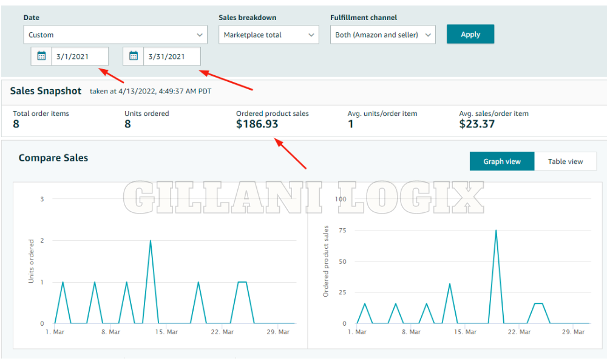
Task: Open the Date dropdown showing Custom
Action: coord(115,35)
